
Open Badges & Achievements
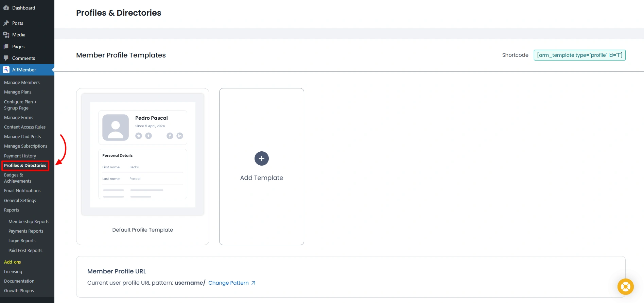point(18,178)
